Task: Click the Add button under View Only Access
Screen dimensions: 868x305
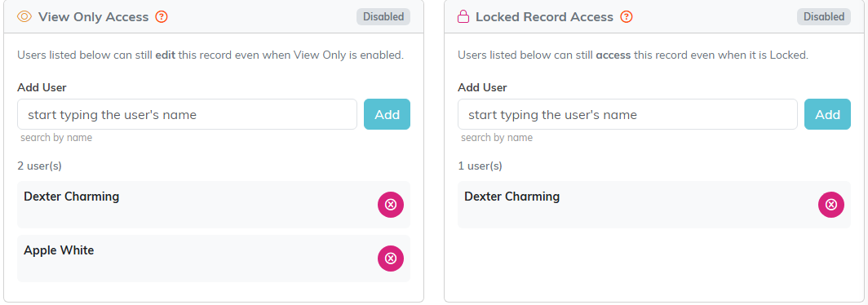Action: coord(387,114)
